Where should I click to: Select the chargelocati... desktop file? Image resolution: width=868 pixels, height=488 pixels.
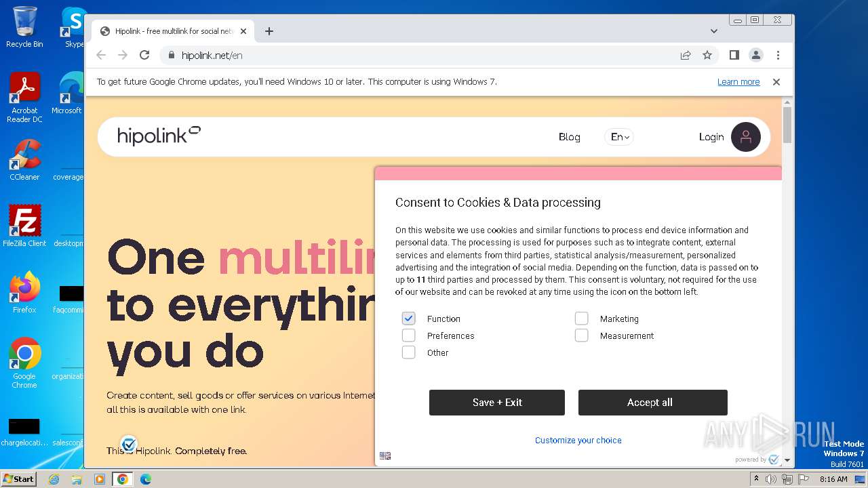[x=24, y=432]
